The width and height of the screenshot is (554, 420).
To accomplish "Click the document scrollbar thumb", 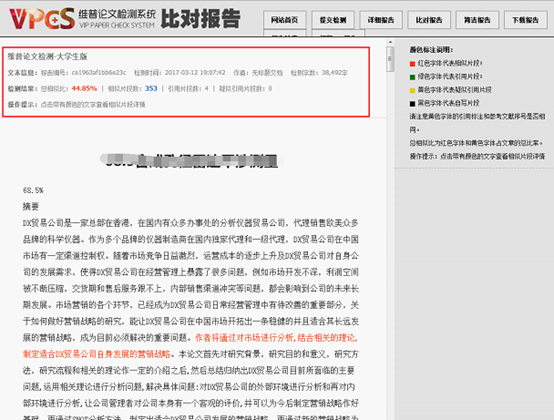I will [x=390, y=59].
